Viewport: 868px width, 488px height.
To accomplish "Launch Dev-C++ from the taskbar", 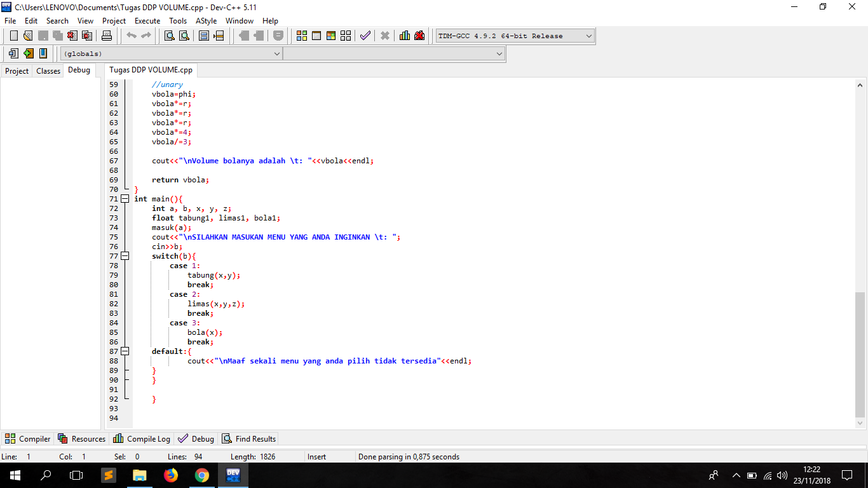I will tap(233, 475).
